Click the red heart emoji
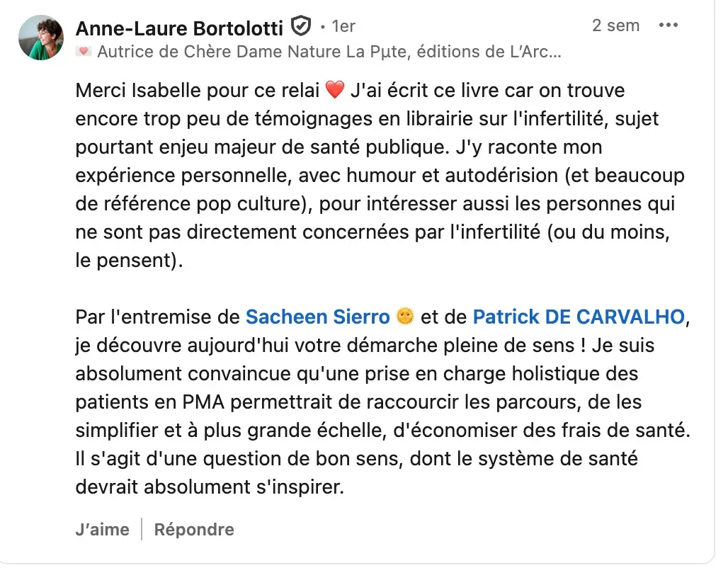This screenshot has width=728, height=568. pyautogui.click(x=334, y=91)
